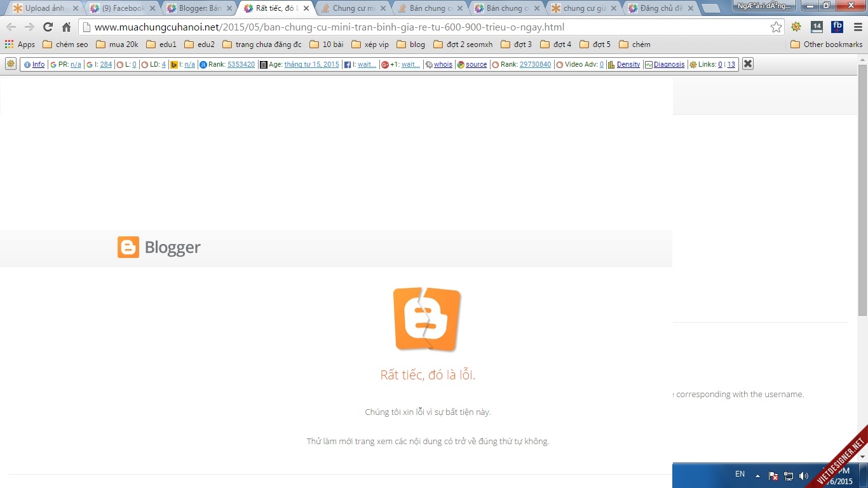Open the SEOquake gear extension icon
Viewport: 868px width, 488px height.
[796, 27]
